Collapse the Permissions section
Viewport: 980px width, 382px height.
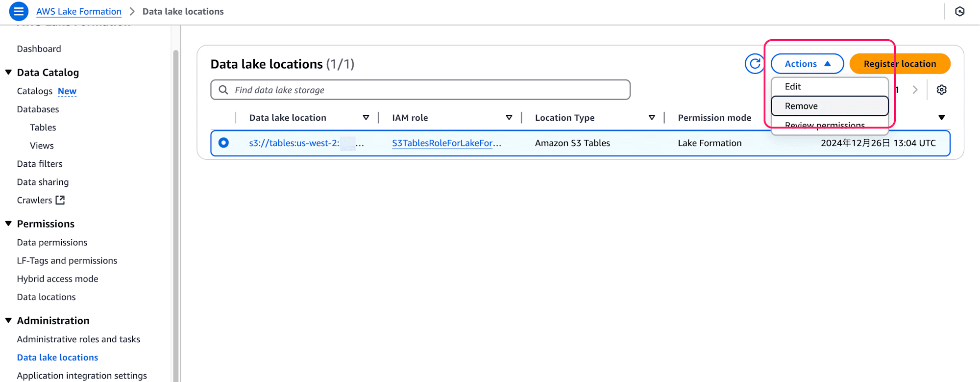pyautogui.click(x=8, y=224)
